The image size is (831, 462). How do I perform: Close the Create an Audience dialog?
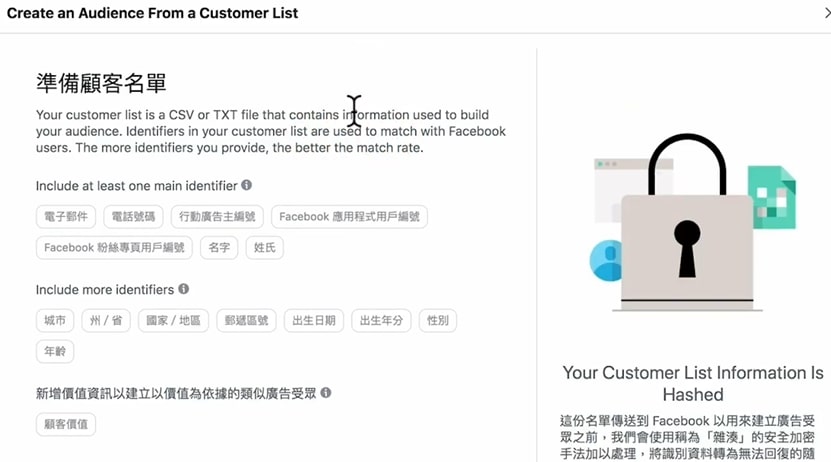point(827,13)
